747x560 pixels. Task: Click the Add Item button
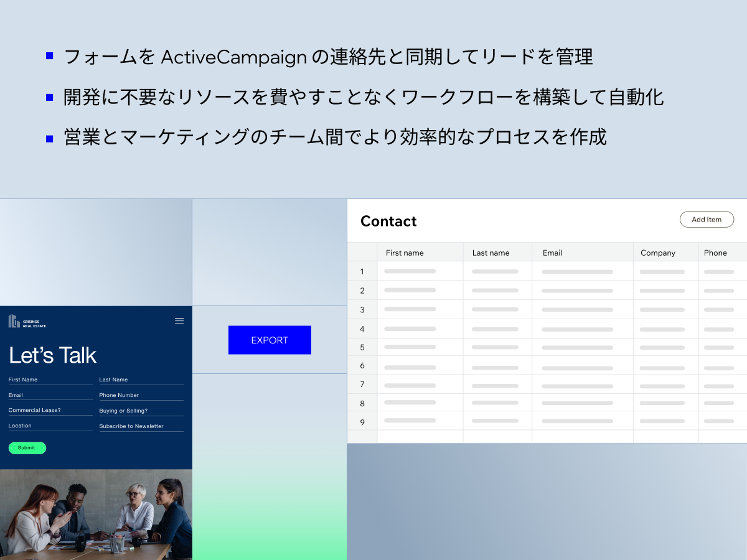pos(707,220)
